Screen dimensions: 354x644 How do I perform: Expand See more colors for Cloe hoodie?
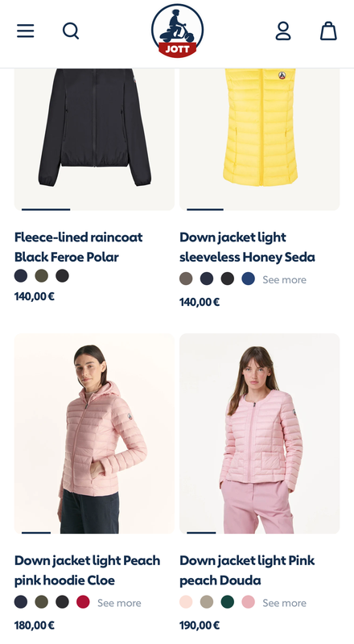coord(119,603)
